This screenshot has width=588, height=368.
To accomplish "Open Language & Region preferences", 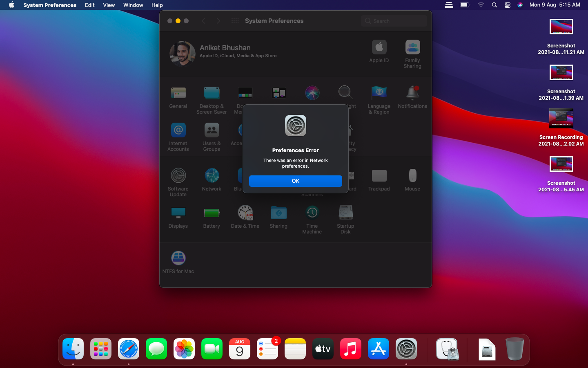I will point(379,93).
